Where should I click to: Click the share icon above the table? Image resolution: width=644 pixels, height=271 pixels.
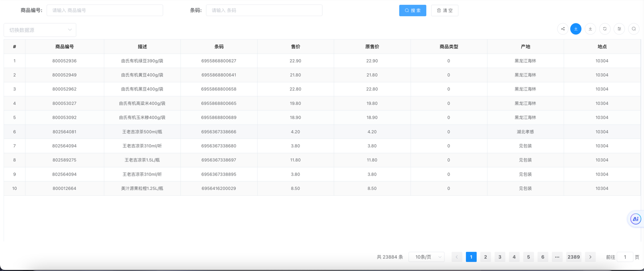pos(562,29)
